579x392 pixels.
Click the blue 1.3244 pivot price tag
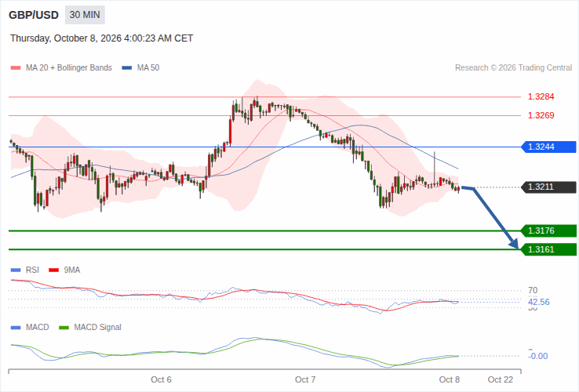[x=548, y=147]
